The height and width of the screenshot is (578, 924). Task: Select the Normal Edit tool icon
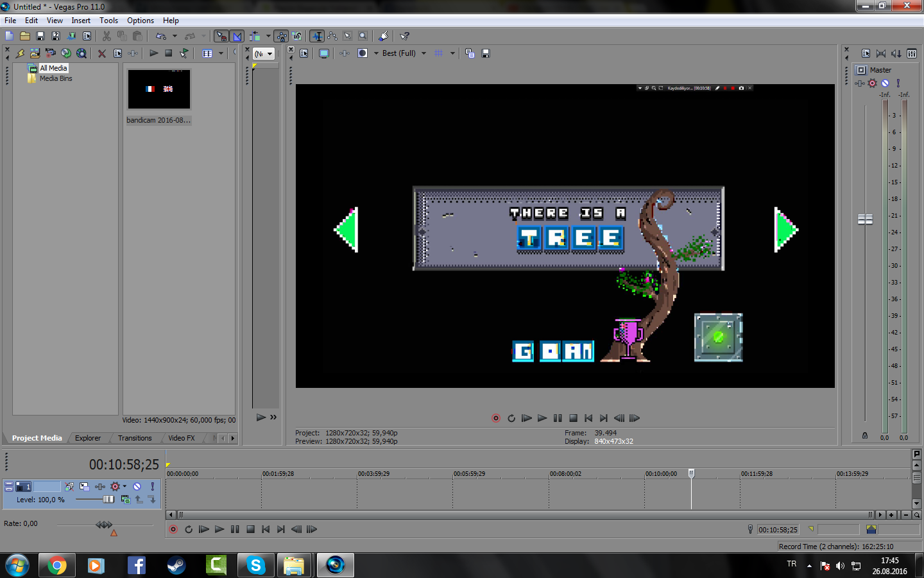(x=317, y=37)
